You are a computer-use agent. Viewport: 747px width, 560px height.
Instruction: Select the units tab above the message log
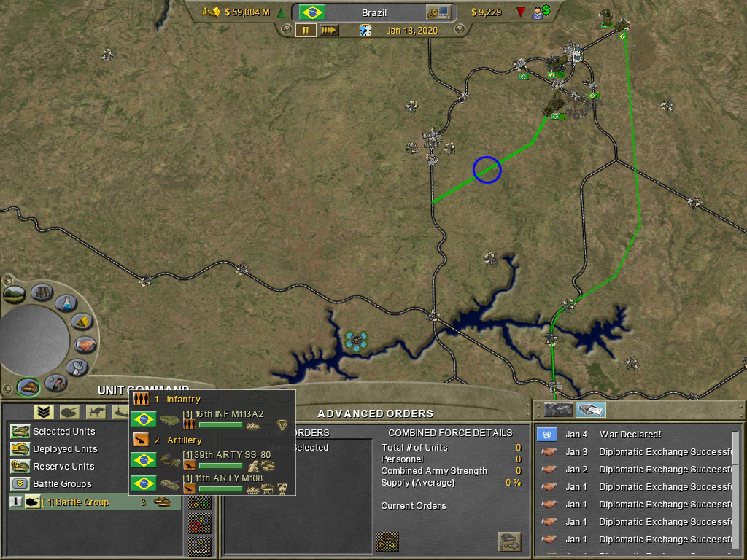(558, 409)
